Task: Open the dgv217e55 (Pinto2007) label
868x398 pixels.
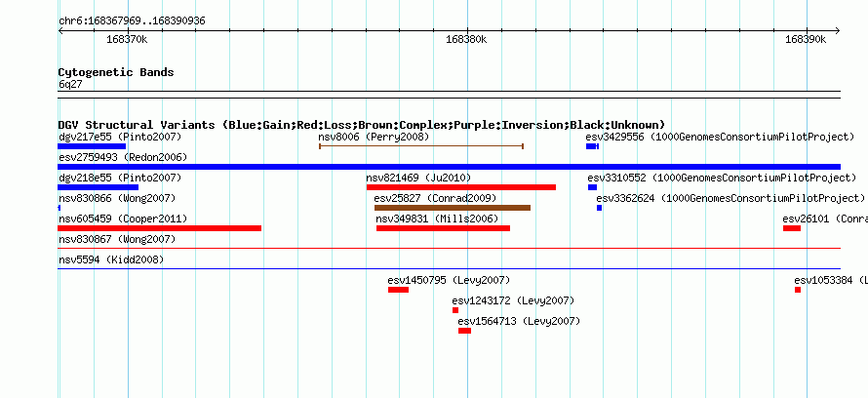Action: (x=120, y=137)
